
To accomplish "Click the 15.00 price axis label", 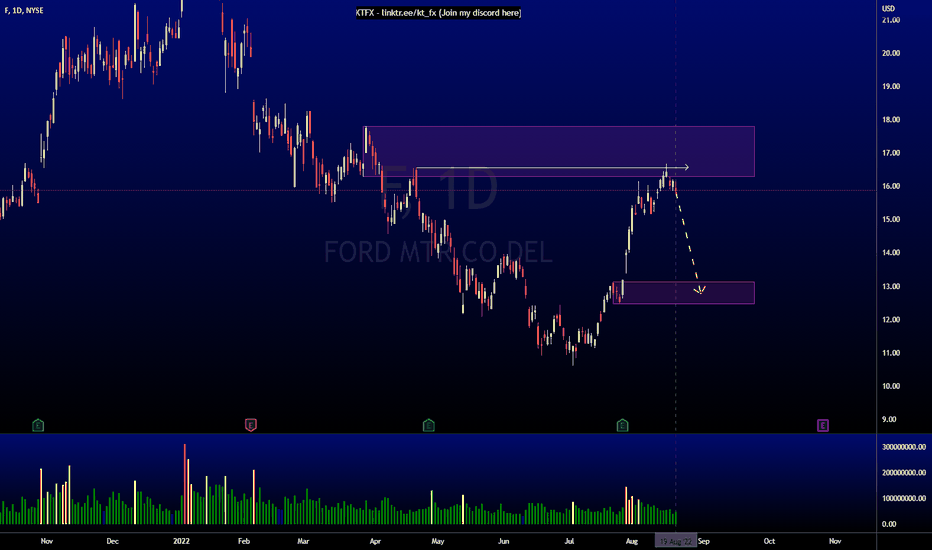I will point(891,219).
